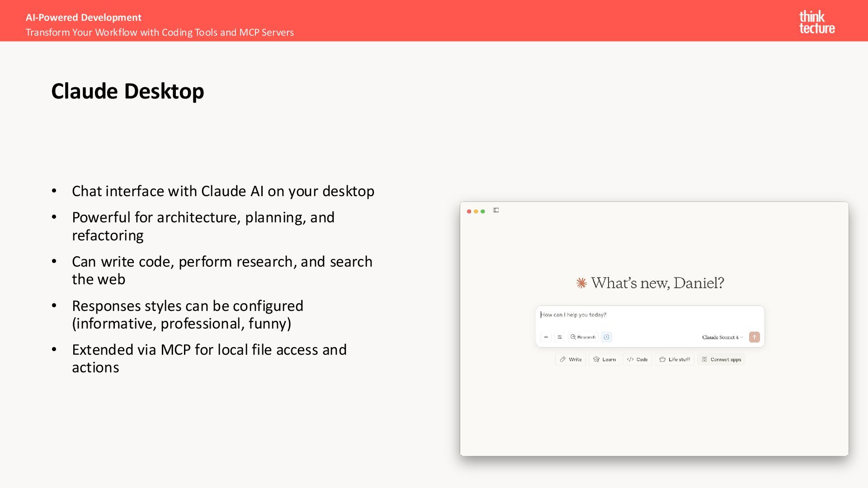Select the Code suggestion chip
This screenshot has width=868, height=488.
[x=637, y=360]
